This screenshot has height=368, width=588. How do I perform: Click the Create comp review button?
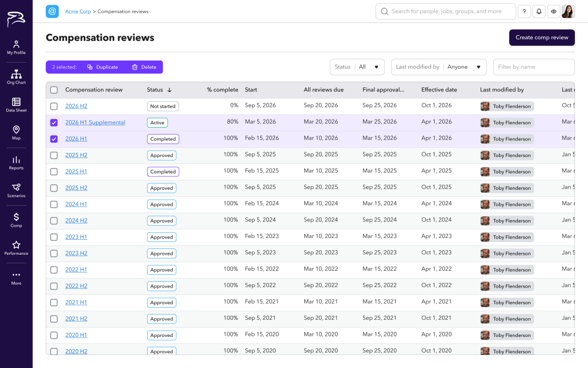541,37
